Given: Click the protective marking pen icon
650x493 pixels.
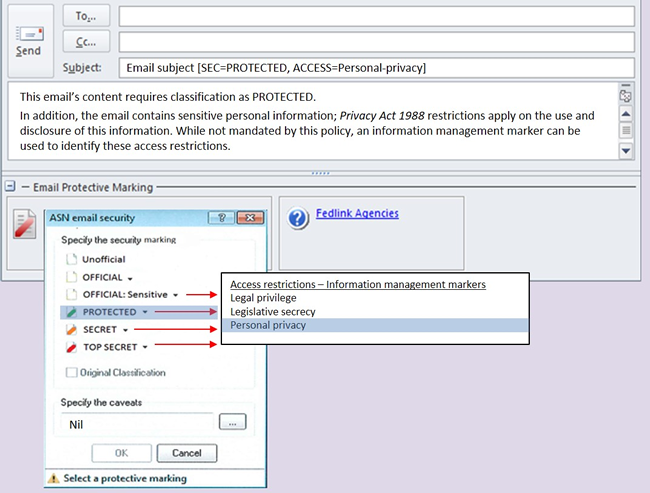Looking at the screenshot, I should (x=25, y=227).
